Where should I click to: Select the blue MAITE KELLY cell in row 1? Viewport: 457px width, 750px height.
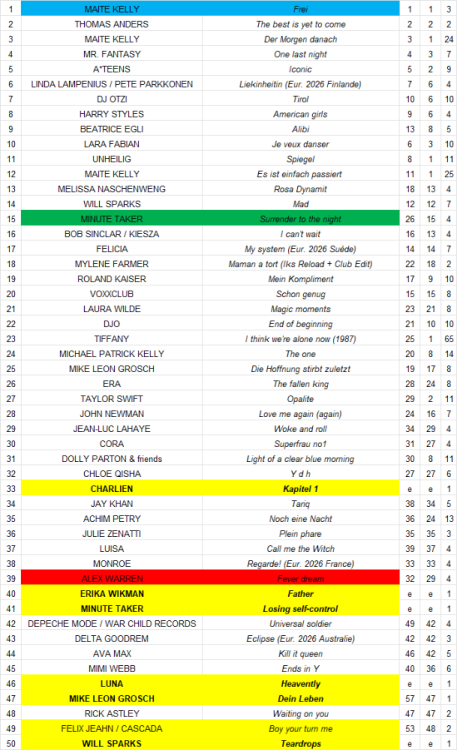pyautogui.click(x=111, y=9)
